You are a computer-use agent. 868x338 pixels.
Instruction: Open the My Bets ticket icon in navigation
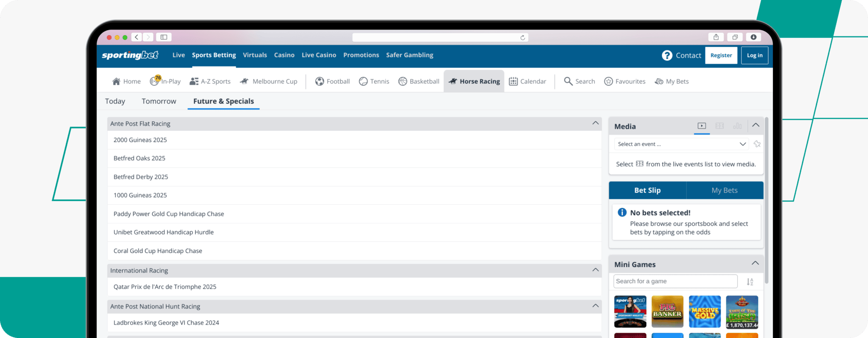pos(659,81)
